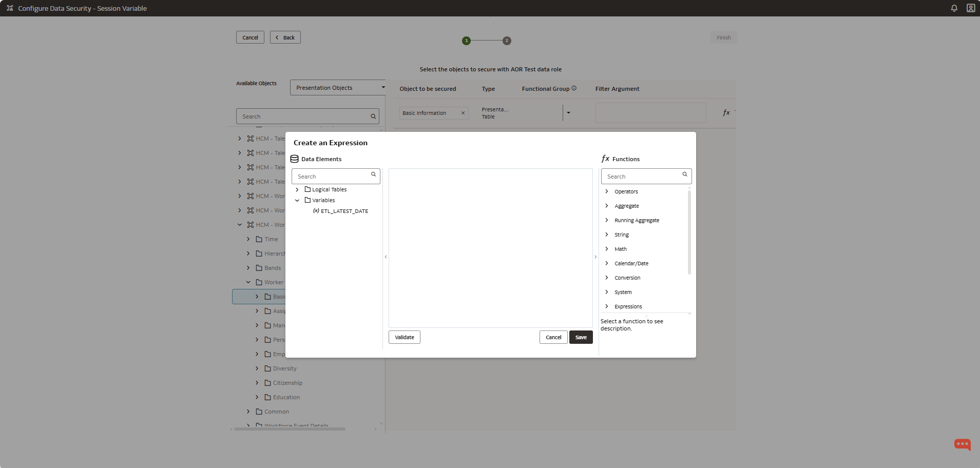The width and height of the screenshot is (980, 468).
Task: Expand the System function group
Action: click(607, 292)
